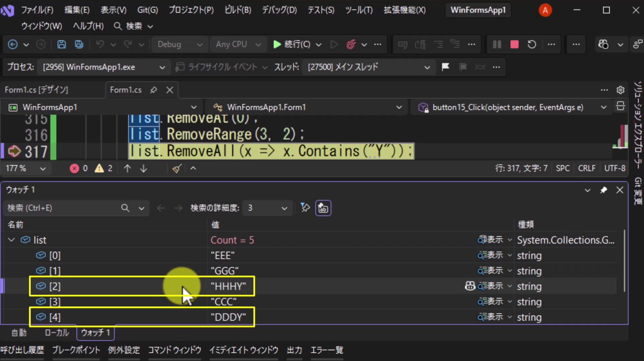Close the Form1.cs editor tab

point(170,90)
